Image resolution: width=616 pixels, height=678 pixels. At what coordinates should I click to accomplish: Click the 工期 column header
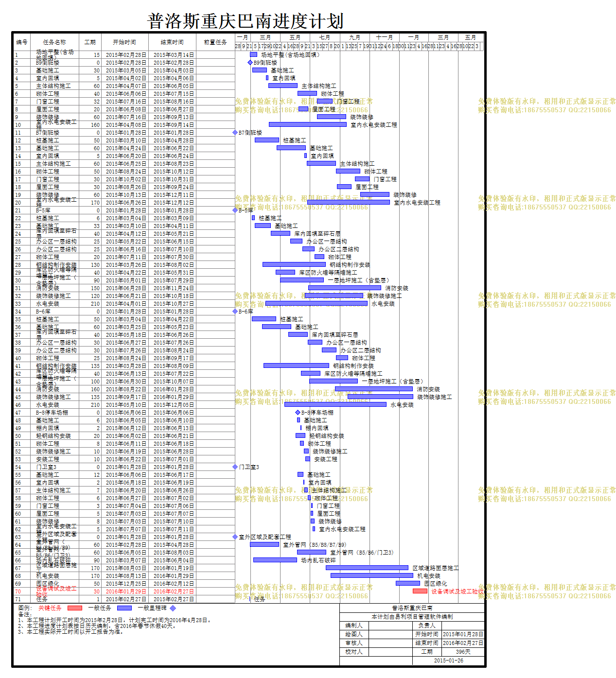[90, 42]
